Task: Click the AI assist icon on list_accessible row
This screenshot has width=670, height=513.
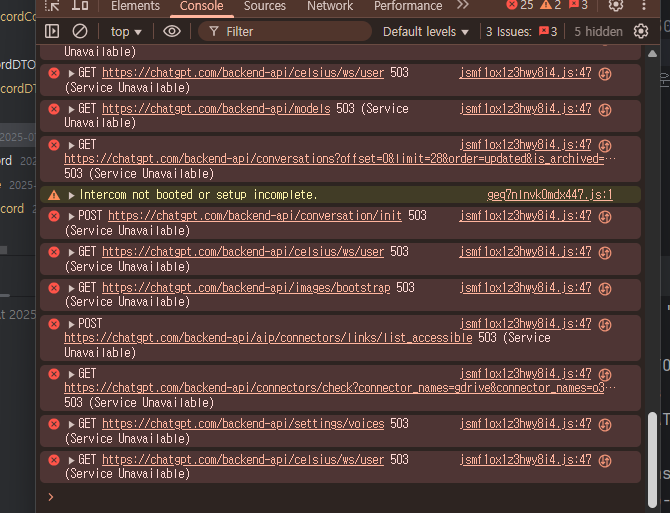Action: pyautogui.click(x=605, y=325)
